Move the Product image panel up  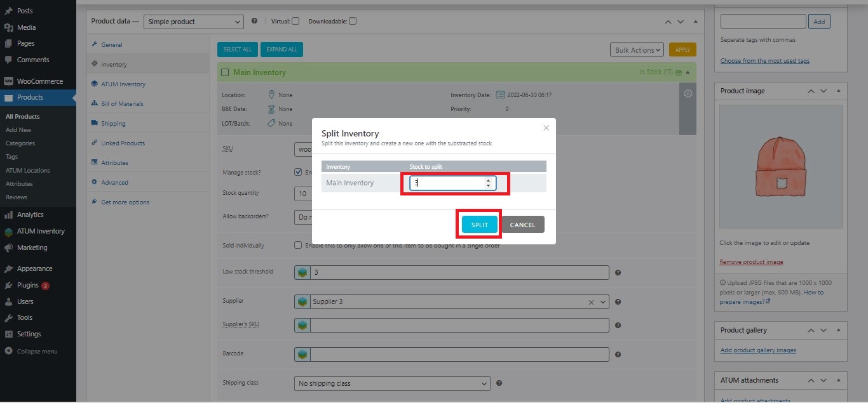(811, 91)
